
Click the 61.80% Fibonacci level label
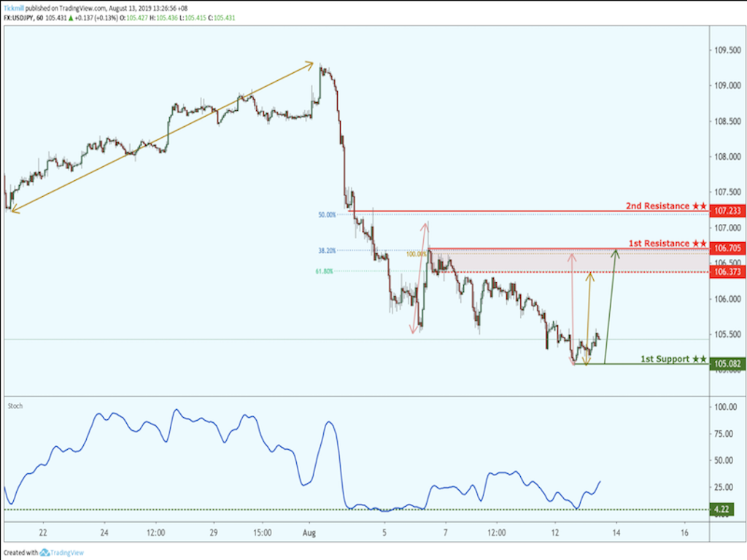pyautogui.click(x=324, y=271)
